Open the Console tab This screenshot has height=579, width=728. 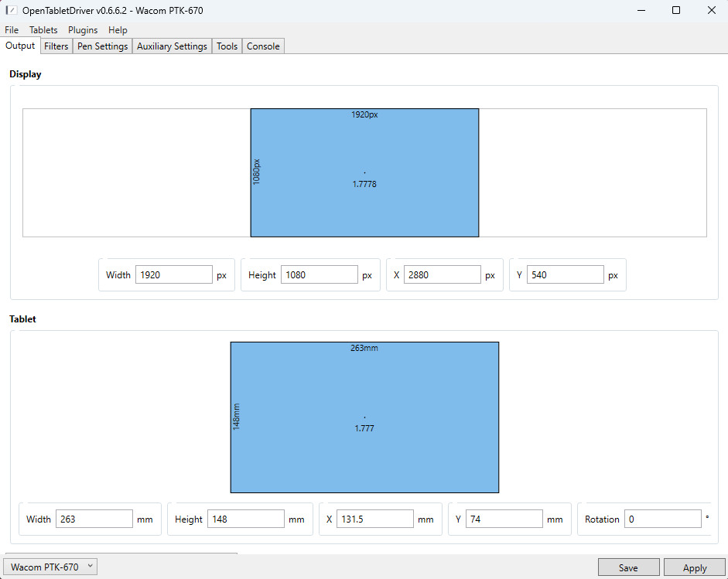point(263,46)
